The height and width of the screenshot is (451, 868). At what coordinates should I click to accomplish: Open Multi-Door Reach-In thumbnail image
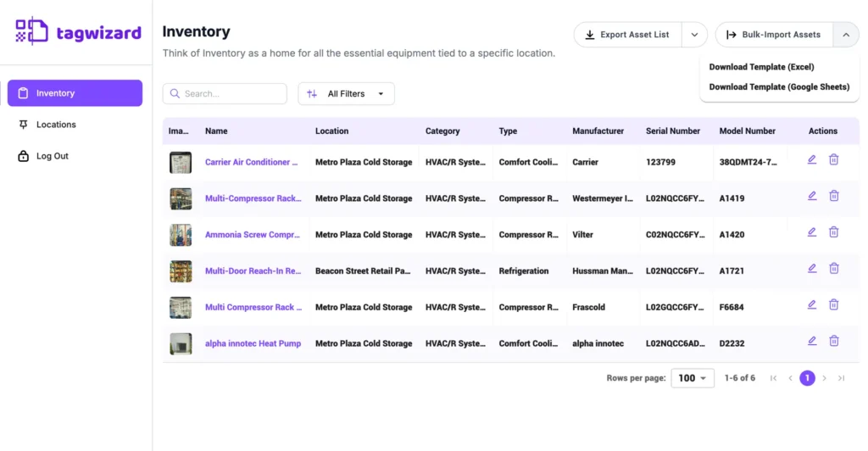point(181,271)
